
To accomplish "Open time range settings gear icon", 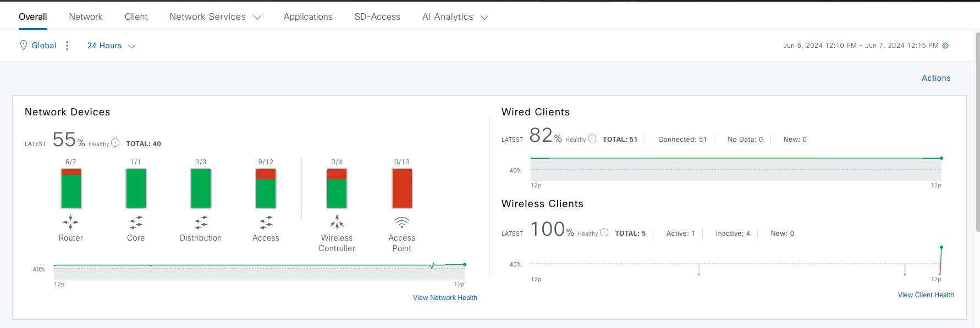I will click(945, 46).
